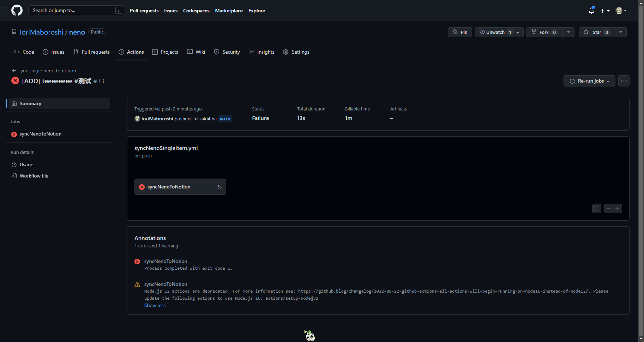
Task: Open Issues in top navigation
Action: [x=171, y=11]
